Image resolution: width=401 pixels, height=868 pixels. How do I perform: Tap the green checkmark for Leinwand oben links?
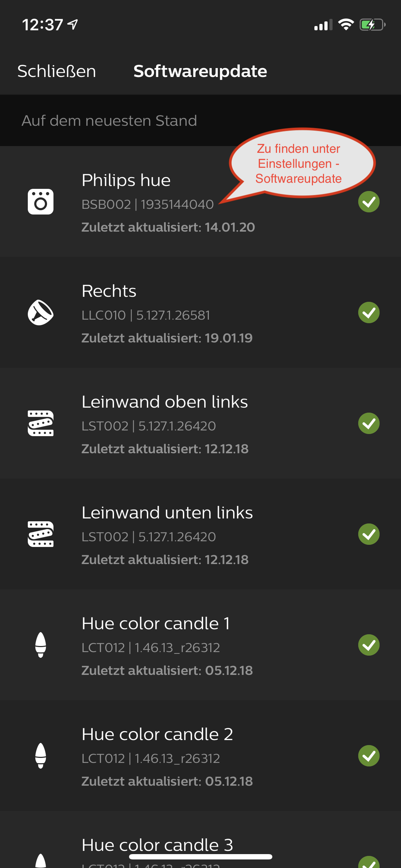pyautogui.click(x=369, y=423)
